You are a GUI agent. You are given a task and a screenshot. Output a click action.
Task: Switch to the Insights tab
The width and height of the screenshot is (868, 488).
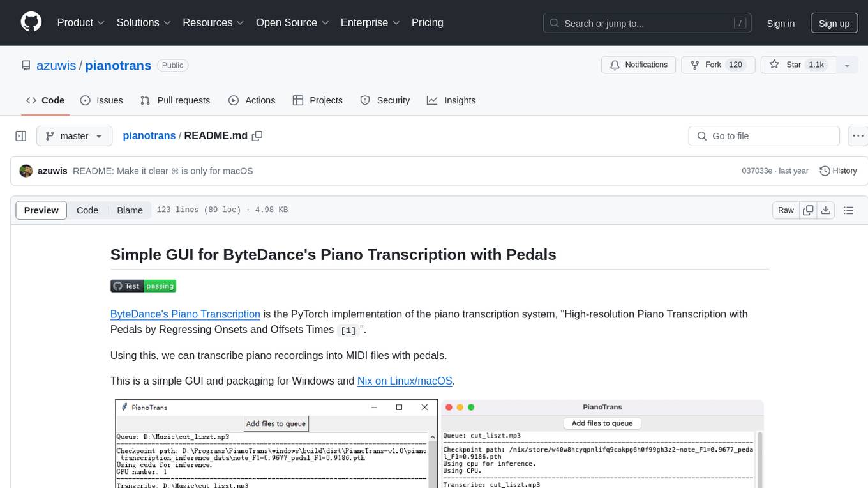click(451, 100)
